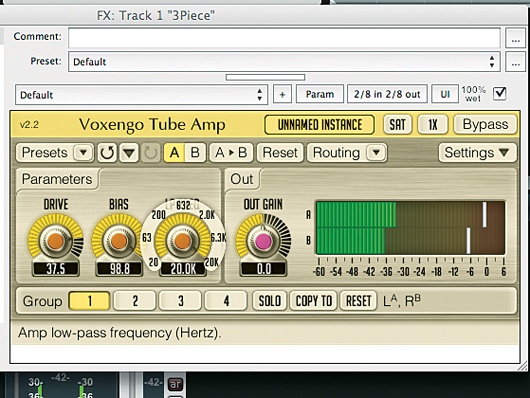The image size is (530, 398).
Task: Open the Settings dropdown menu
Action: (x=477, y=153)
